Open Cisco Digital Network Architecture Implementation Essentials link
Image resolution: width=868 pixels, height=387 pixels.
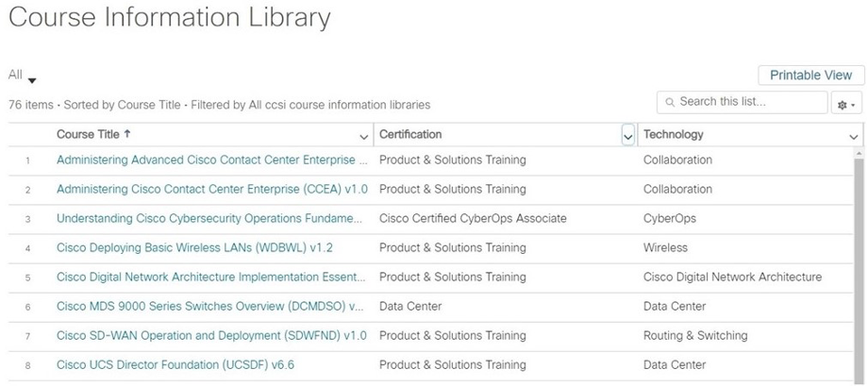211,277
